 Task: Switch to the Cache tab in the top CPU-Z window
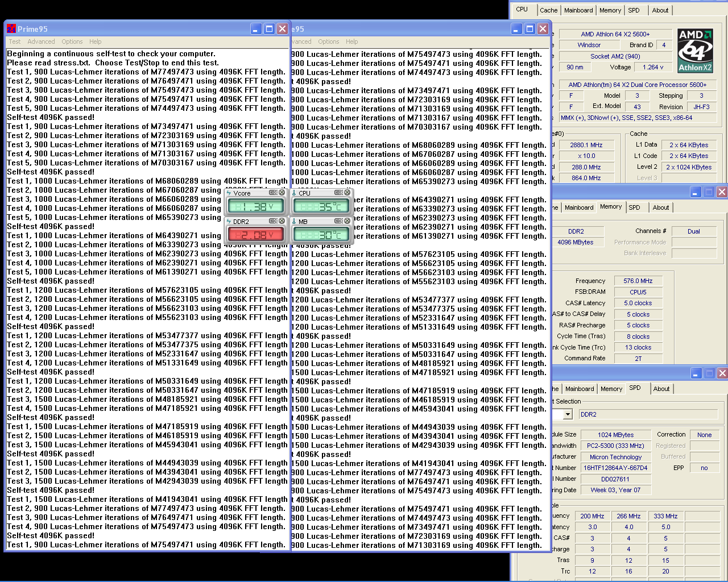[x=549, y=10]
